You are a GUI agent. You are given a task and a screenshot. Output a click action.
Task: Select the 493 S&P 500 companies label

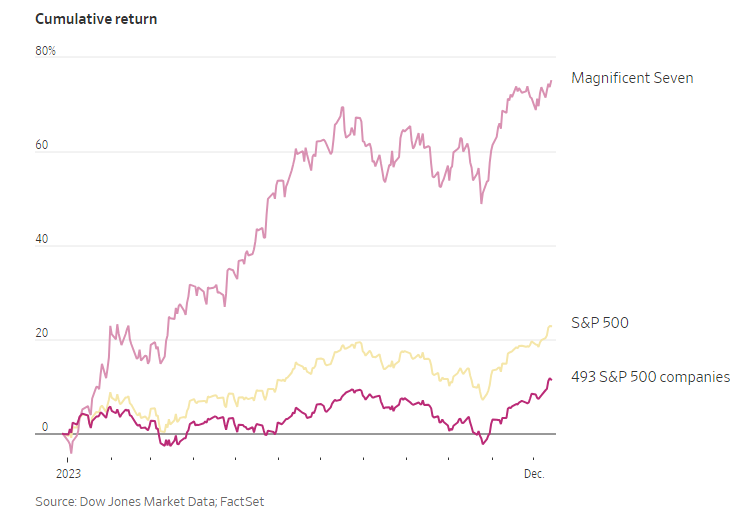click(x=650, y=377)
